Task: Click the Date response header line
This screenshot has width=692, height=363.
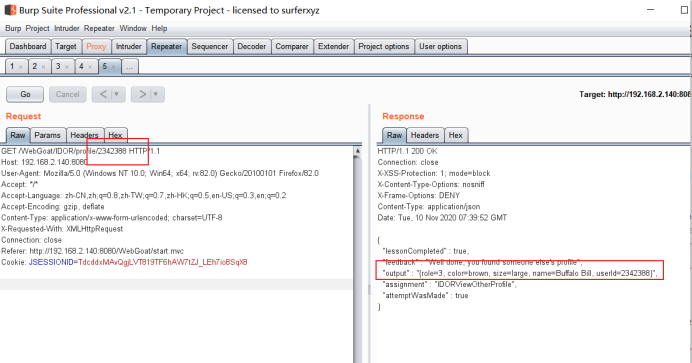Action: click(x=442, y=217)
